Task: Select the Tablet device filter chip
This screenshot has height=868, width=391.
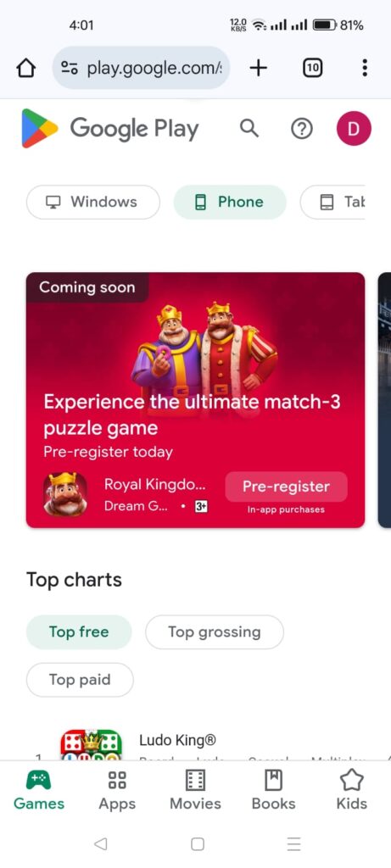Action: click(x=332, y=202)
